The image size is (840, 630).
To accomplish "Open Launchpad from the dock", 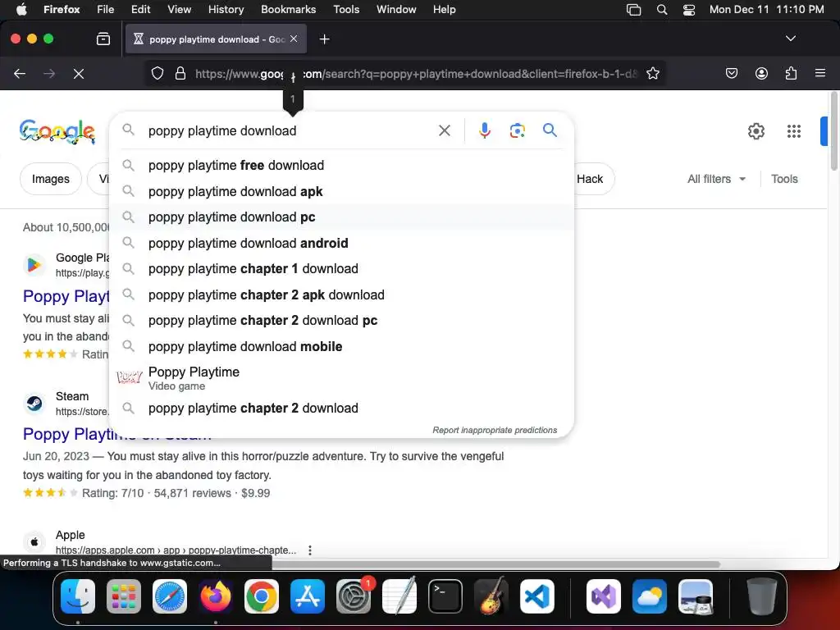I will tap(124, 596).
